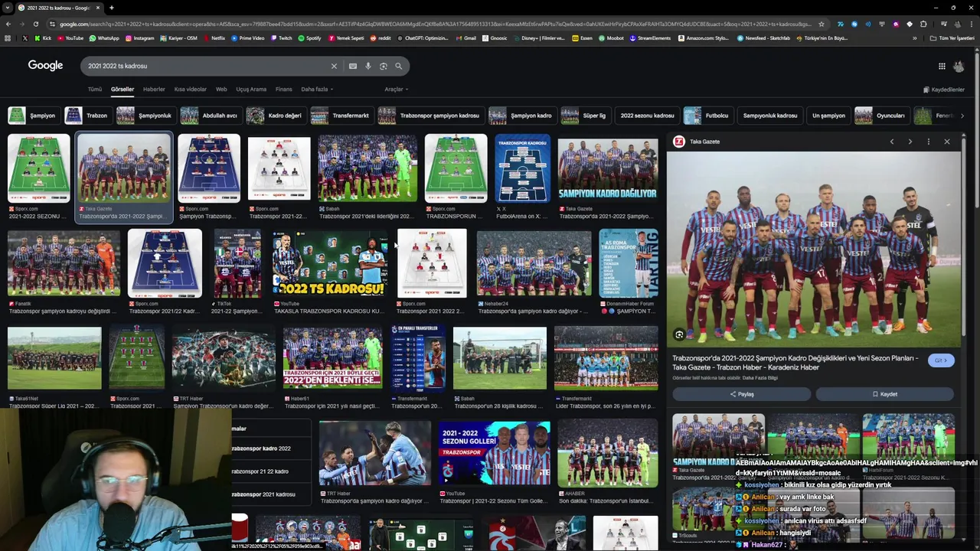
Task: Expand the Araçlar tools dropdown
Action: (396, 90)
